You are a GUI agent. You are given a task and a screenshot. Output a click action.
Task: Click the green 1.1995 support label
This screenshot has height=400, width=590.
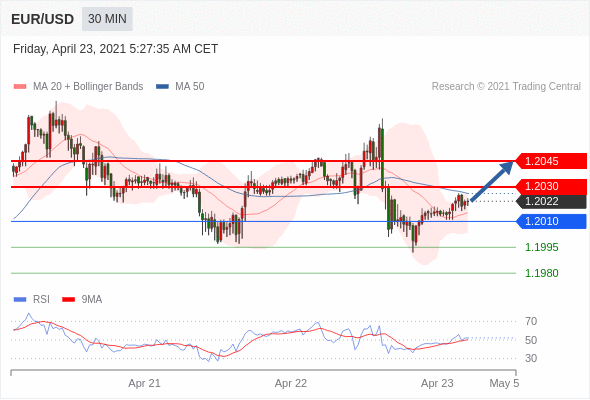(541, 247)
